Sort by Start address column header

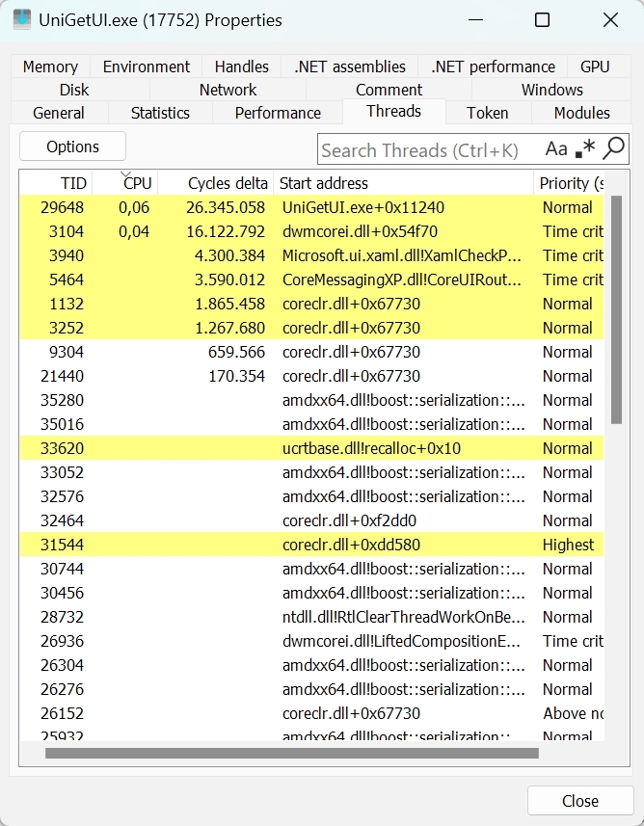403,183
